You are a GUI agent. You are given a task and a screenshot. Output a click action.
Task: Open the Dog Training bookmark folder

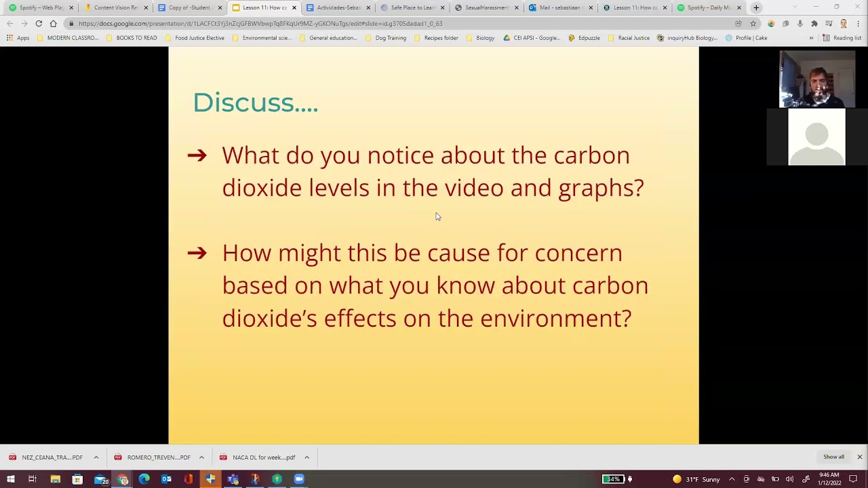[x=385, y=38]
